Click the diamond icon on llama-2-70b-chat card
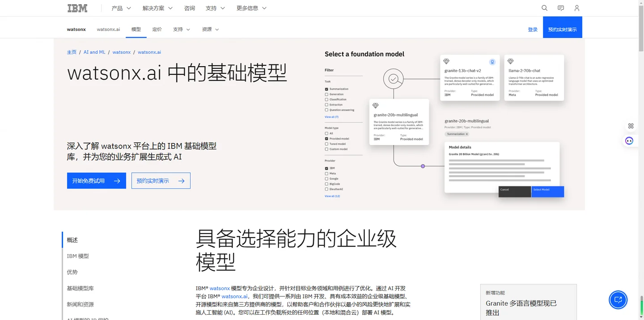The image size is (644, 320). 510,62
